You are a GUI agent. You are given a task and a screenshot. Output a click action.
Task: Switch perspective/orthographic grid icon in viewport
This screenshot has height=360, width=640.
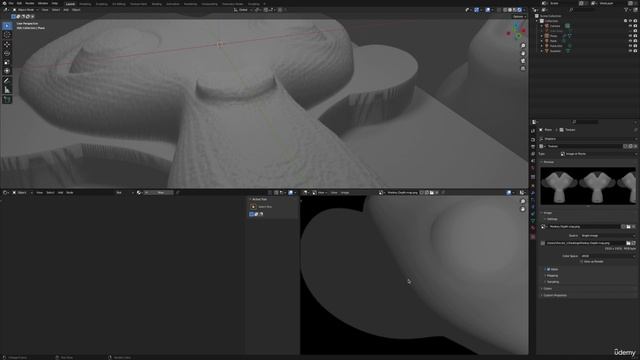click(523, 69)
